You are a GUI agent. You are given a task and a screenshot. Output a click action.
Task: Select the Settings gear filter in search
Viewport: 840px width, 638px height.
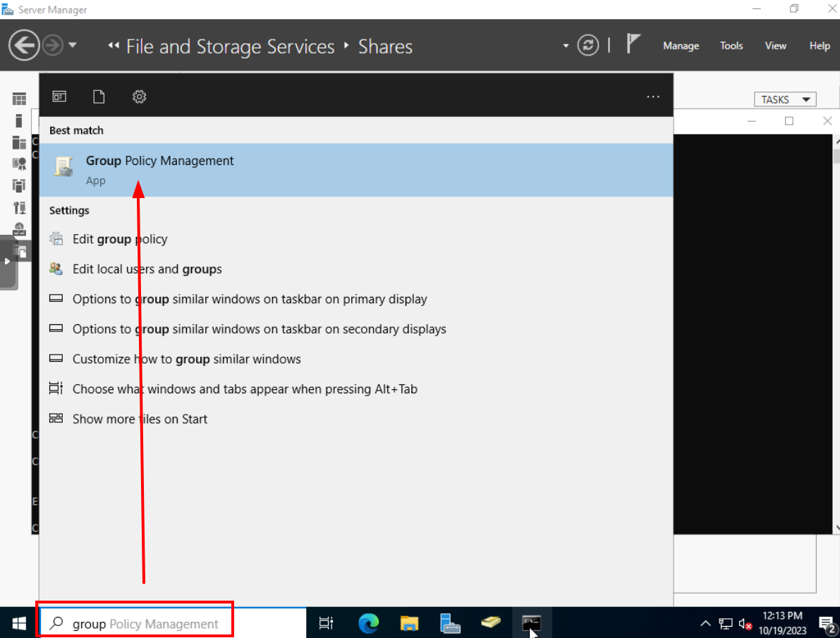point(139,97)
